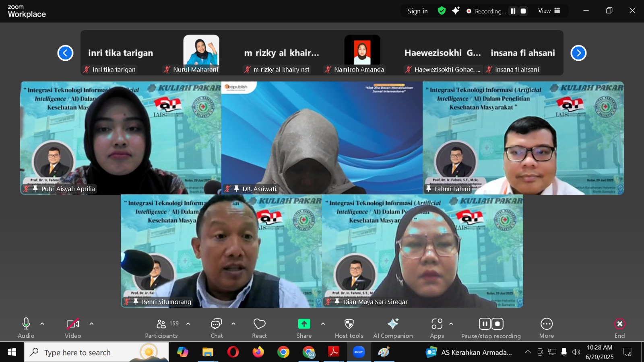Click the green Share screen icon
The width and height of the screenshot is (644, 362).
pyautogui.click(x=304, y=324)
